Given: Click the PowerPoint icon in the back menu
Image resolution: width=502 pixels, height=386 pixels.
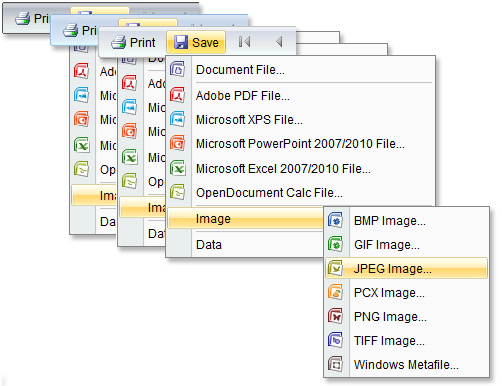Looking at the screenshot, I should tap(81, 119).
